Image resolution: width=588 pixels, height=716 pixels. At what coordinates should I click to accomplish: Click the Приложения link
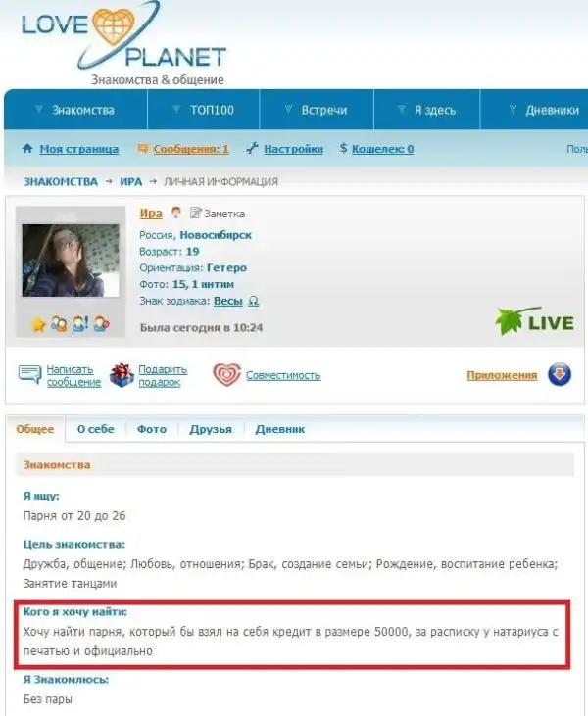point(502,375)
